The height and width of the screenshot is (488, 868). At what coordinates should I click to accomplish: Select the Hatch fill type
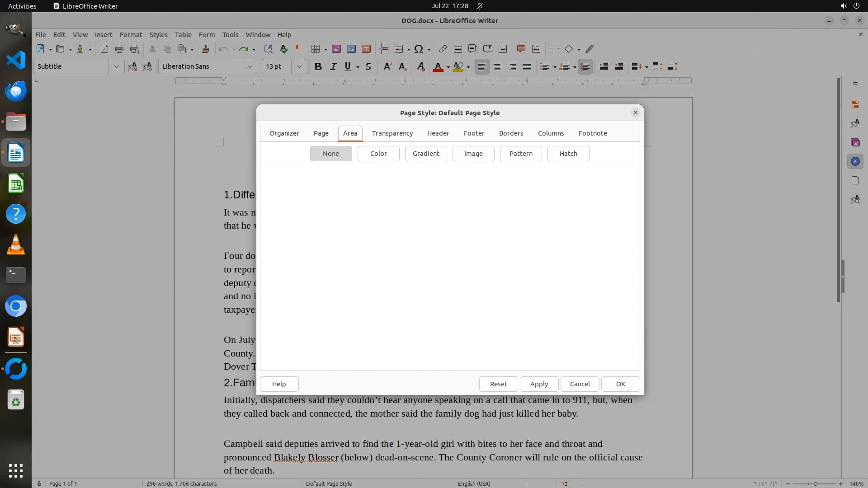[x=568, y=154]
